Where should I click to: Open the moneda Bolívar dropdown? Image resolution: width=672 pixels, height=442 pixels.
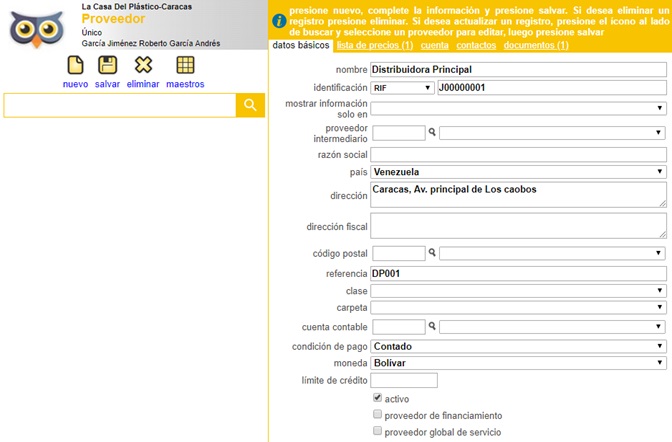[x=518, y=363]
